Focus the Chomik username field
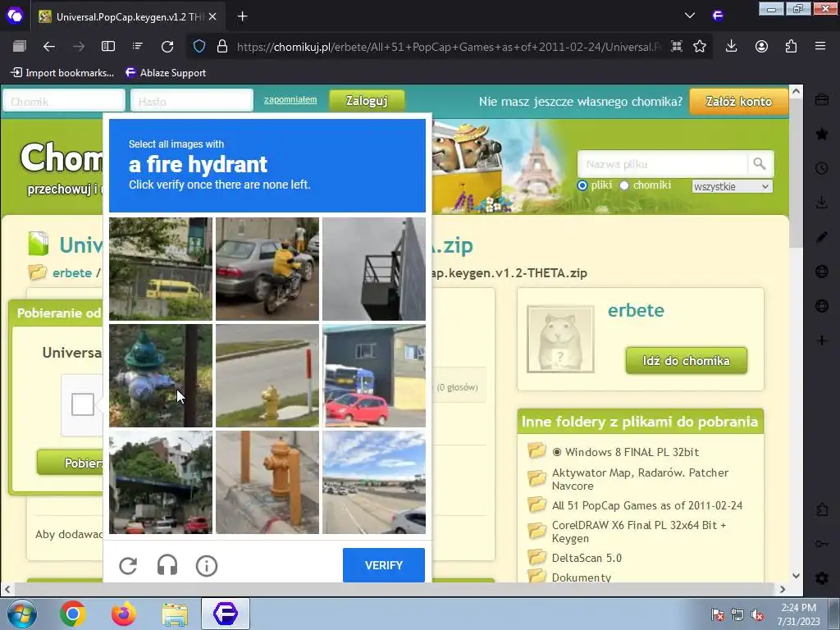 pyautogui.click(x=64, y=101)
